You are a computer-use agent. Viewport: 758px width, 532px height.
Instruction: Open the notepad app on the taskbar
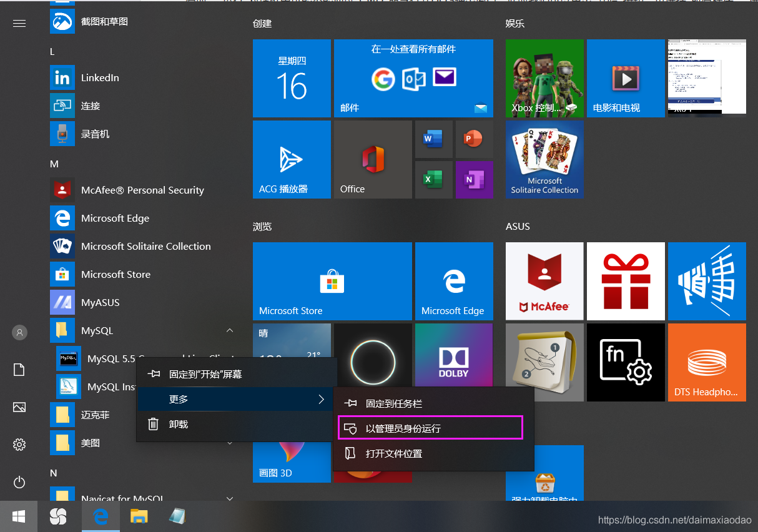point(177,516)
